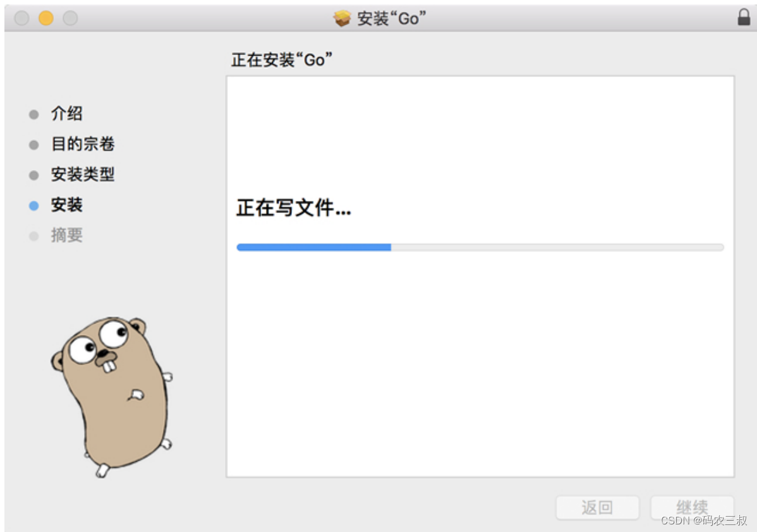Click the 正在安装"Go" heading
The height and width of the screenshot is (532, 757).
click(282, 59)
